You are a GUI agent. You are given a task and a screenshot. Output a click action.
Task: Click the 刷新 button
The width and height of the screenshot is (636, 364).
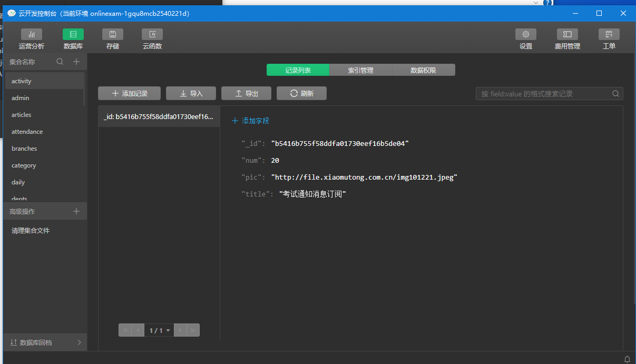[x=301, y=93]
